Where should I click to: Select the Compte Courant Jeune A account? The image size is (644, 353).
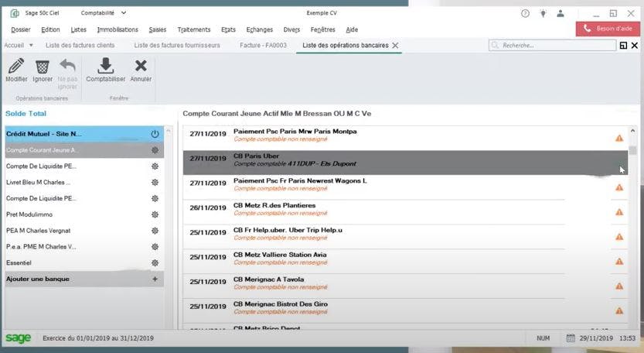click(84, 150)
